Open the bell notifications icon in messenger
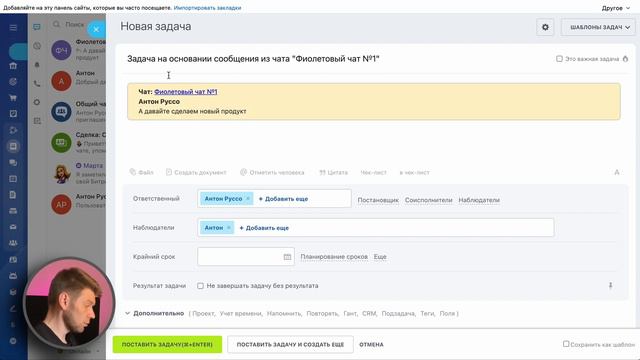Image resolution: width=640 pixels, height=360 pixels. (x=37, y=64)
